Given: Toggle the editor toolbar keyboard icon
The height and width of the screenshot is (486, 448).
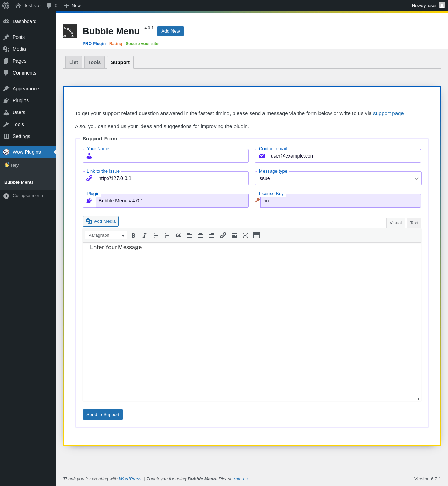Looking at the screenshot, I should click(257, 235).
